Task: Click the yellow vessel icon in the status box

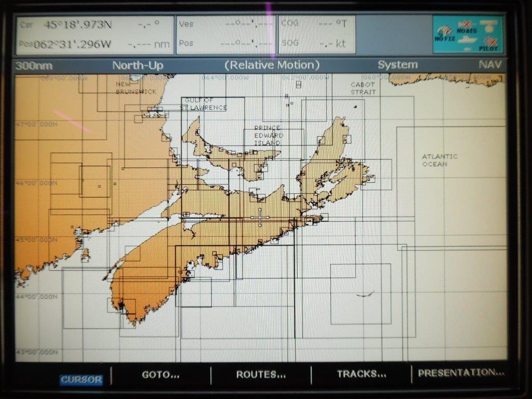Action: 467,39
